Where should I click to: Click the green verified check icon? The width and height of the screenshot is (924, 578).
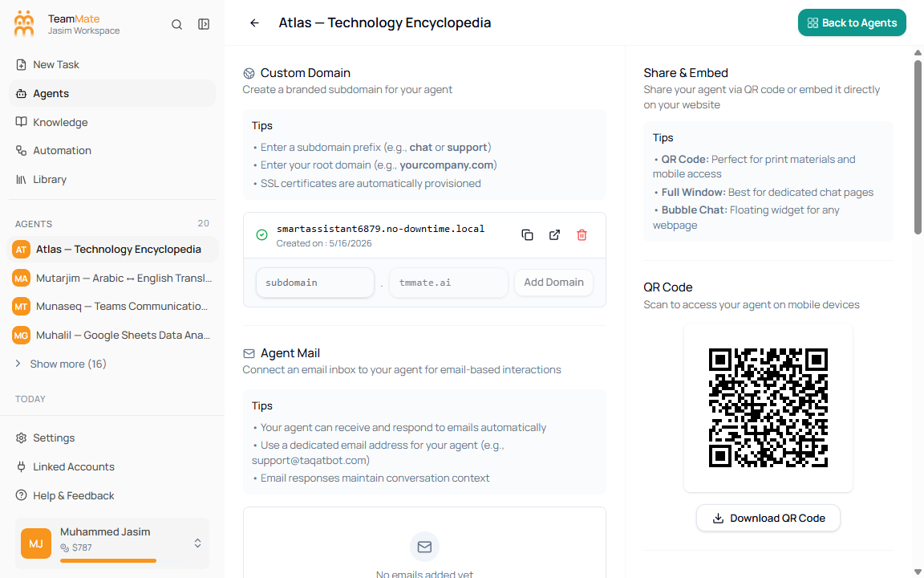pos(262,234)
